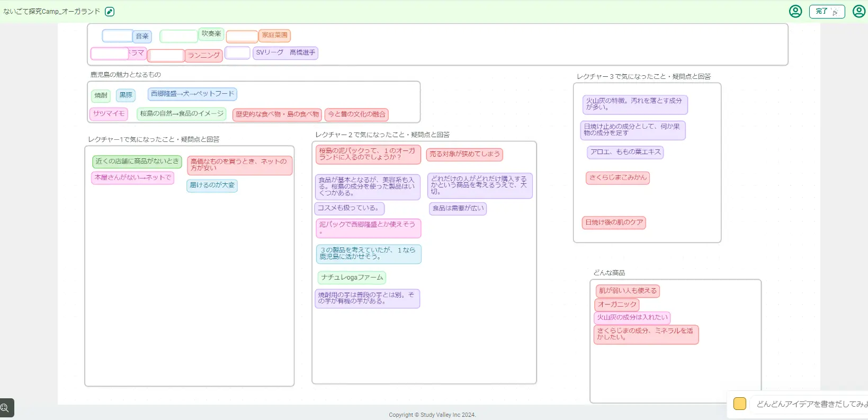The image size is (868, 420).
Task: Open the user icon left of 完了
Action: (x=795, y=11)
